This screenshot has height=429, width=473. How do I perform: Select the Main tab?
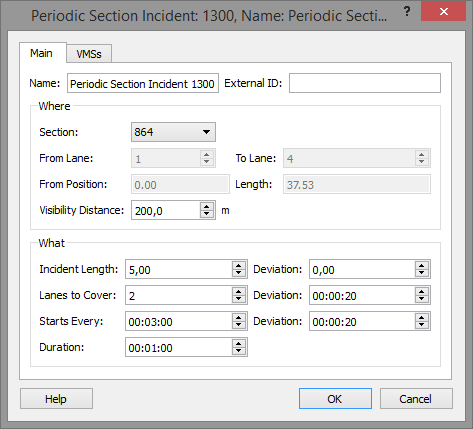point(43,53)
